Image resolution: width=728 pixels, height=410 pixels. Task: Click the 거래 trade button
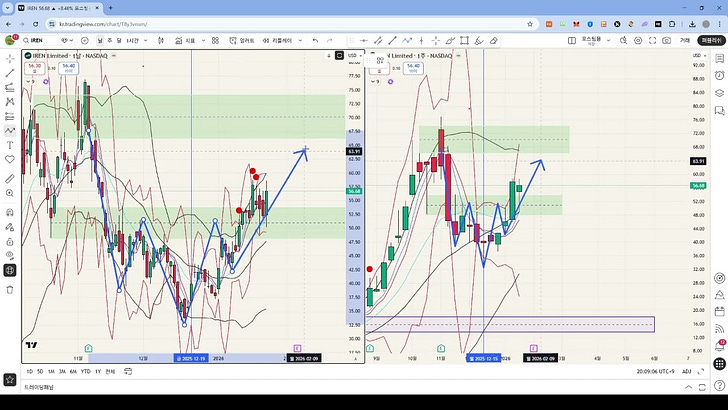[x=685, y=40]
